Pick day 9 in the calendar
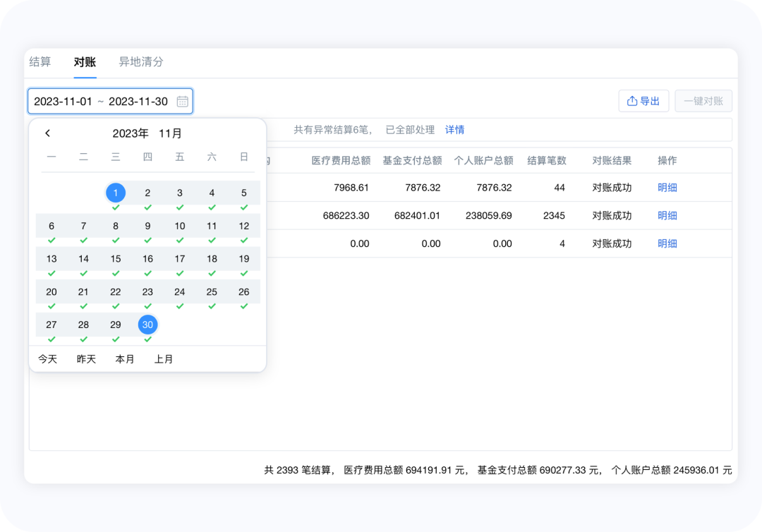 pyautogui.click(x=147, y=226)
